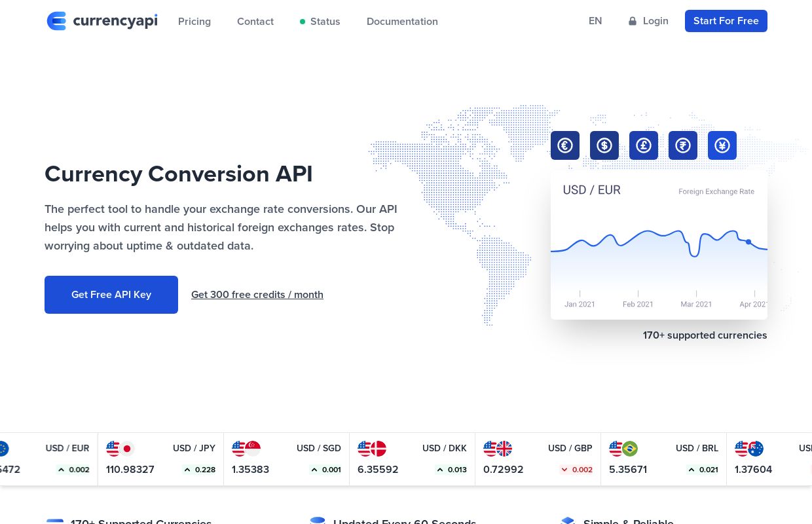Click USD/JPY flag pair icon
The image size is (812, 524).
120,449
